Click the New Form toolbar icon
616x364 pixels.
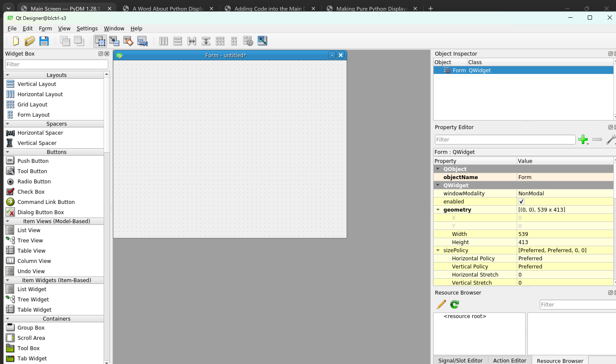(16, 41)
